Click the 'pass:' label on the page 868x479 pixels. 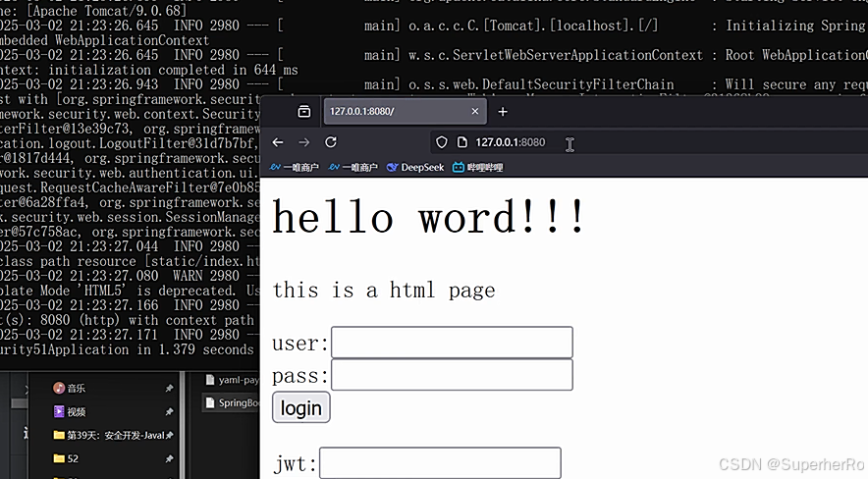pos(300,376)
